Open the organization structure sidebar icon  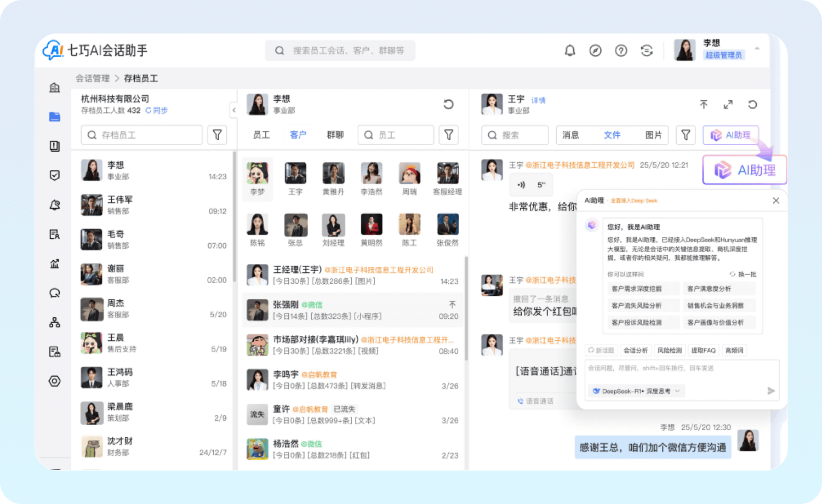click(x=55, y=323)
